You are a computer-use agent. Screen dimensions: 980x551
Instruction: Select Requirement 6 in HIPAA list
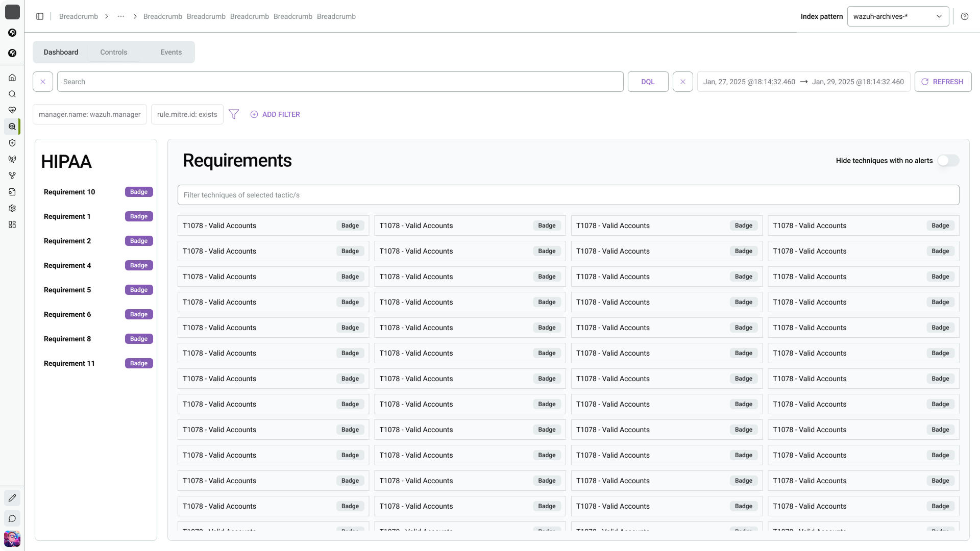[67, 314]
